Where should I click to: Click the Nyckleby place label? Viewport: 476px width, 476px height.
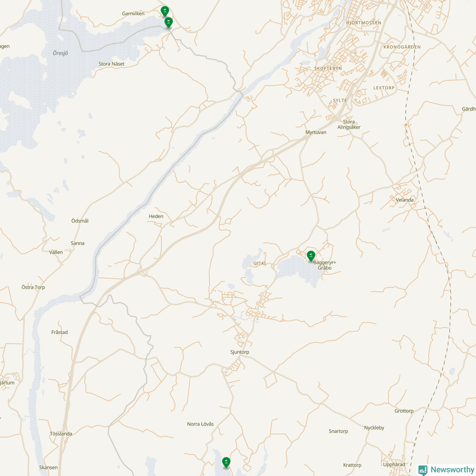click(x=374, y=428)
